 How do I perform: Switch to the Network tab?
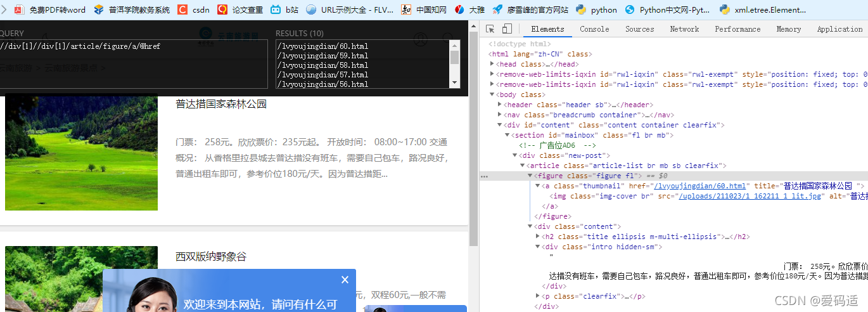[x=684, y=29]
